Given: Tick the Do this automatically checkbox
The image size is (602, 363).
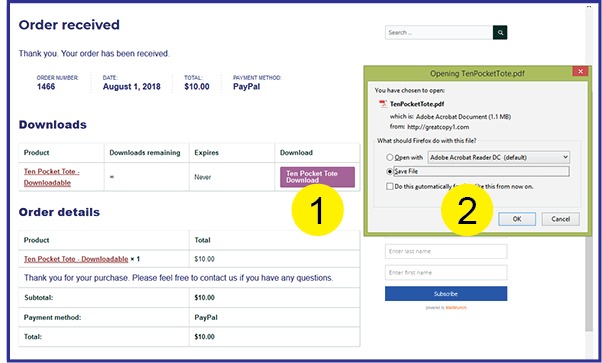Looking at the screenshot, I should pos(390,186).
